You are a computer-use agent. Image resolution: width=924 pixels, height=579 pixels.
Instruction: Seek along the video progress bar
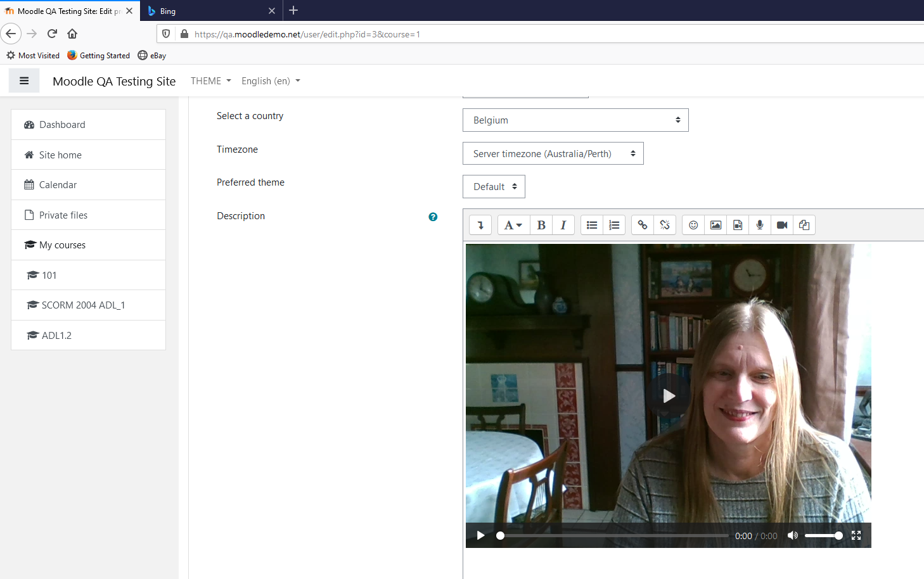(613, 535)
